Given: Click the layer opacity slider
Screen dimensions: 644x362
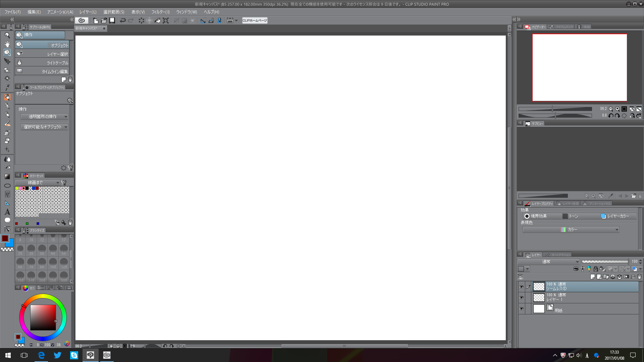Looking at the screenshot, I should point(605,262).
